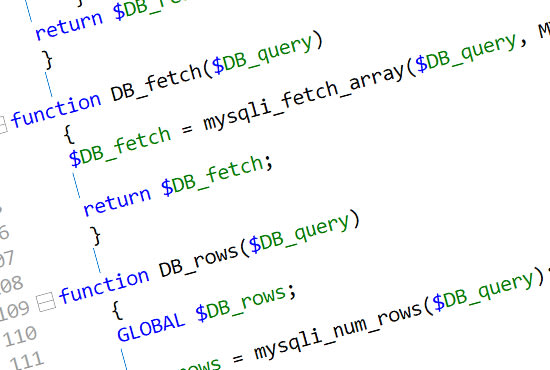Click the DB_fetch function name in its declaration
Viewport: 550px width, 370px height.
(x=156, y=83)
